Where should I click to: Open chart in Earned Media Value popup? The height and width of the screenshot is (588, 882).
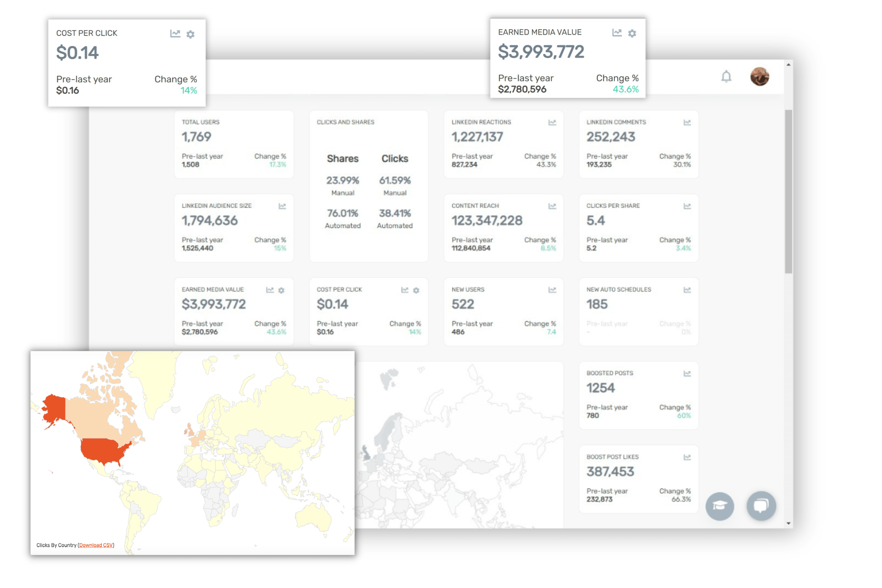[617, 33]
